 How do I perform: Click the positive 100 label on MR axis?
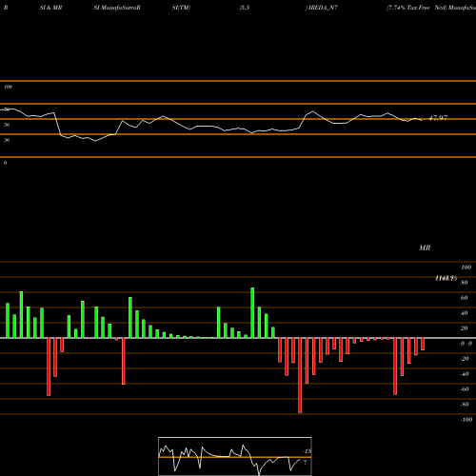pos(466,268)
